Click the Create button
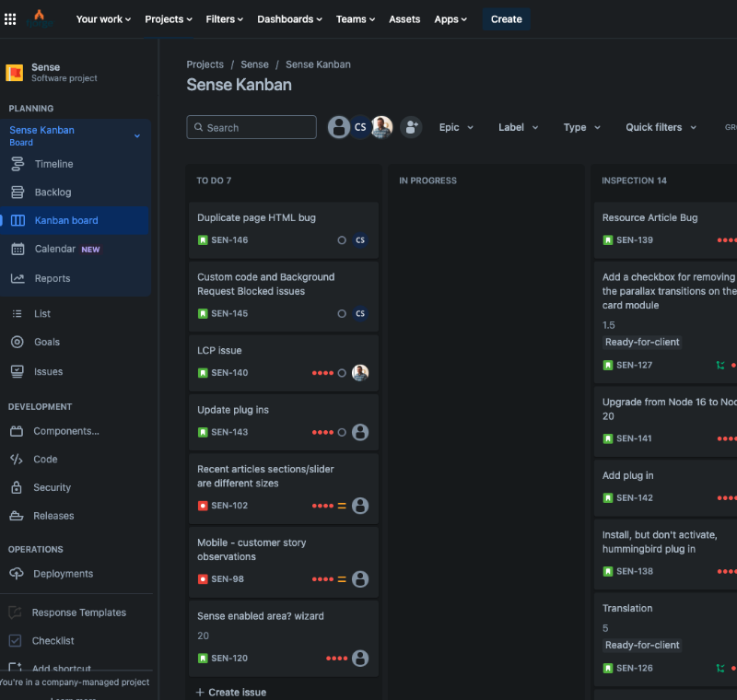 click(x=506, y=19)
